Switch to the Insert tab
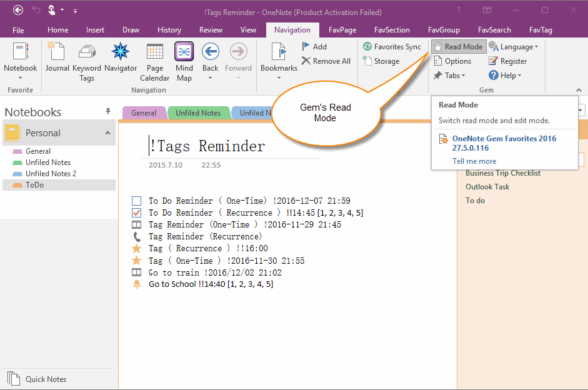The image size is (588, 390). click(x=95, y=30)
